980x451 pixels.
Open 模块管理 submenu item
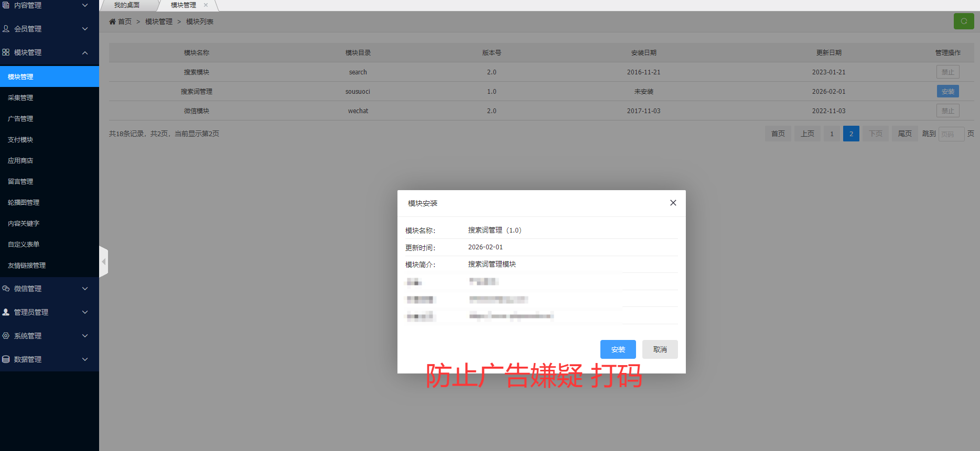49,76
